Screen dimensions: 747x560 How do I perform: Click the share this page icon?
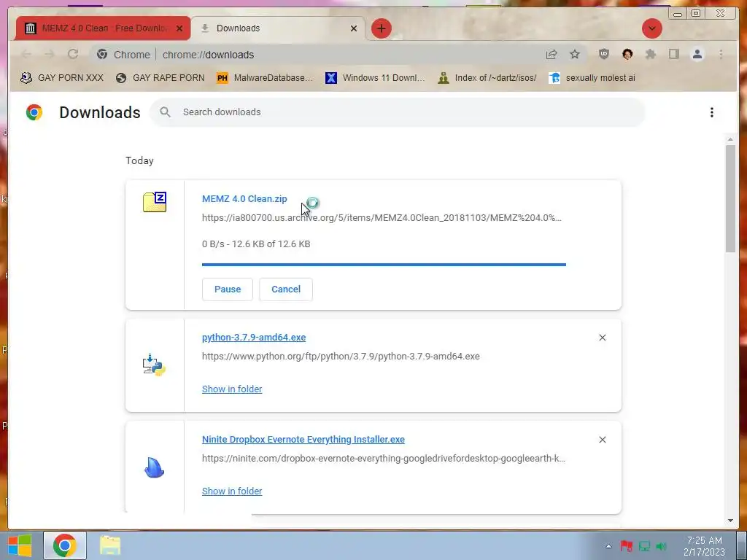tap(551, 54)
